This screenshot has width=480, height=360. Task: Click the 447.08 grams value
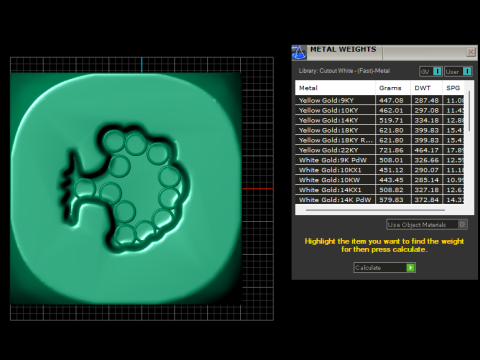(391, 100)
